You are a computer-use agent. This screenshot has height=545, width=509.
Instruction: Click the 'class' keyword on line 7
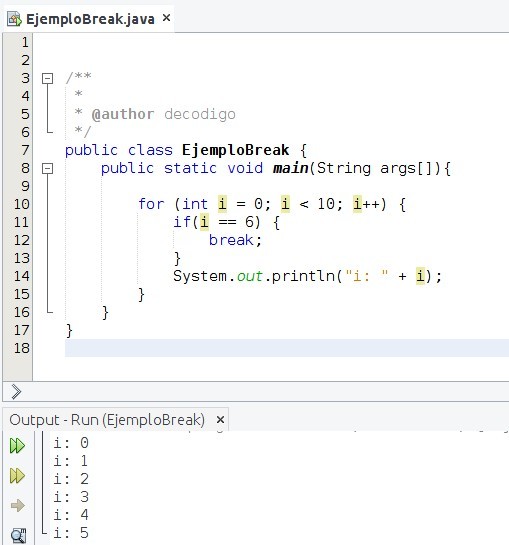[x=150, y=151]
